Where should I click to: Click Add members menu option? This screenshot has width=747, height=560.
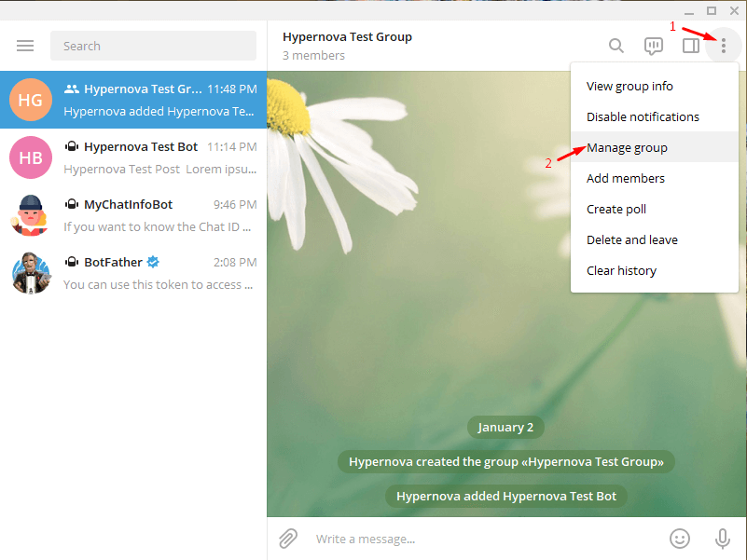626,178
